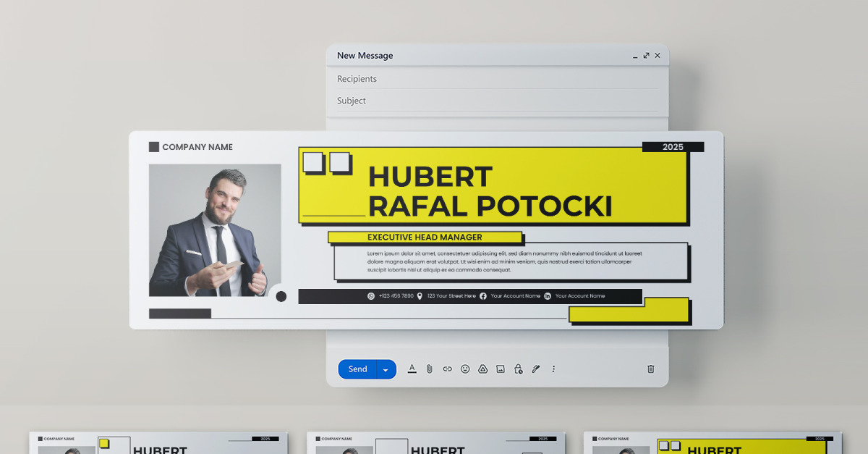Image resolution: width=868 pixels, height=454 pixels.
Task: Insert a file from Google Drive
Action: [x=482, y=369]
